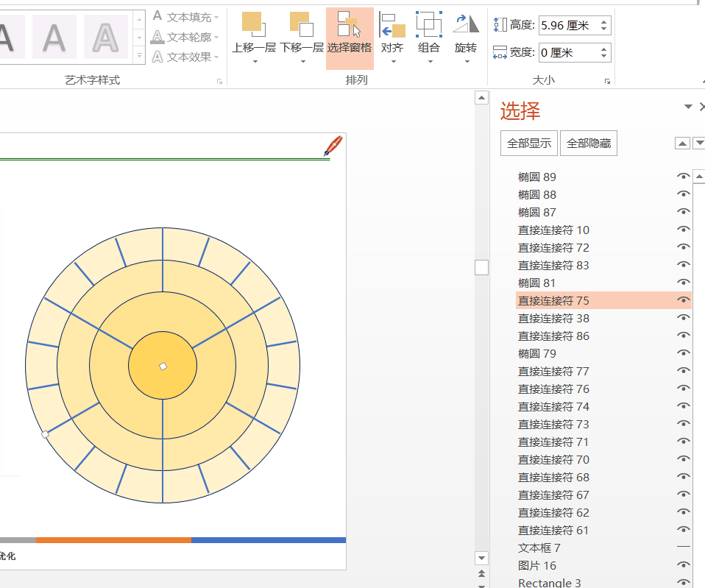
Task: Open the Selection pane options dropdown
Action: [688, 107]
